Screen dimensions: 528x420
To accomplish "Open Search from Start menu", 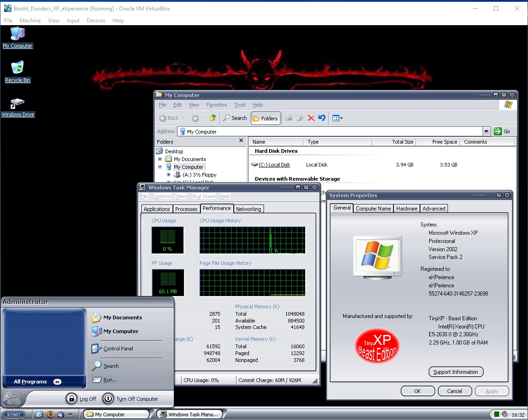I will coord(105,366).
